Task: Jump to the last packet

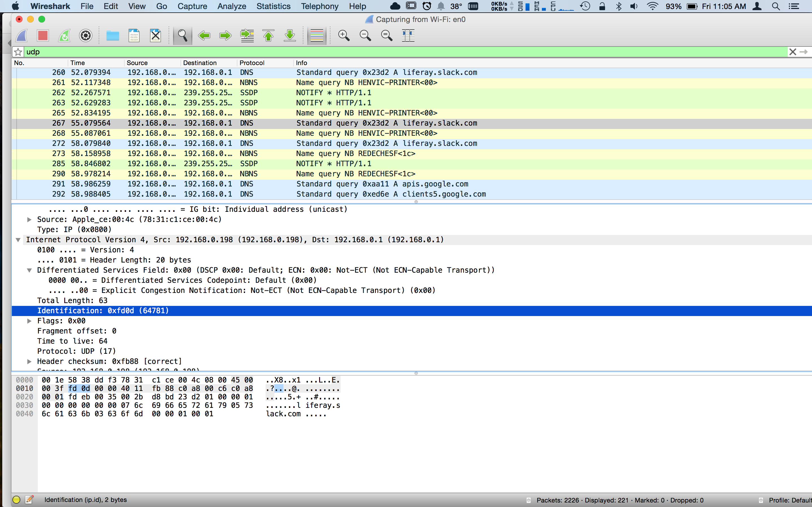Action: pyautogui.click(x=290, y=35)
